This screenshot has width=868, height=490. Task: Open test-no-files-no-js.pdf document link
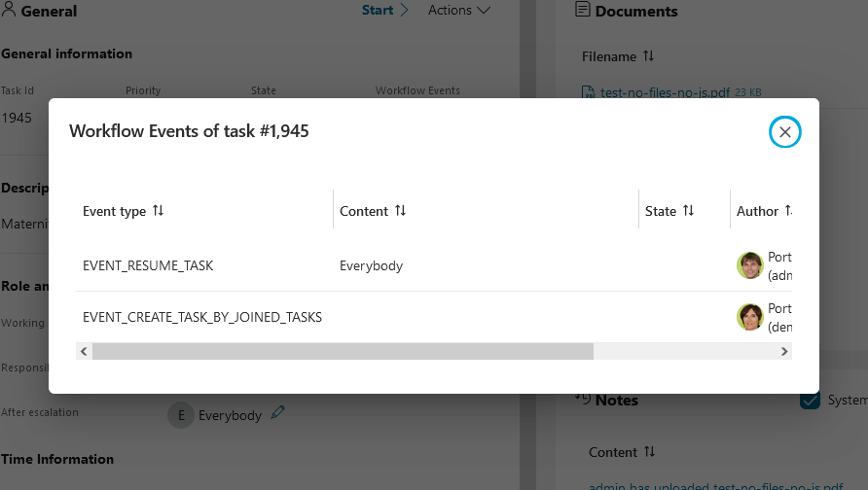(x=665, y=92)
